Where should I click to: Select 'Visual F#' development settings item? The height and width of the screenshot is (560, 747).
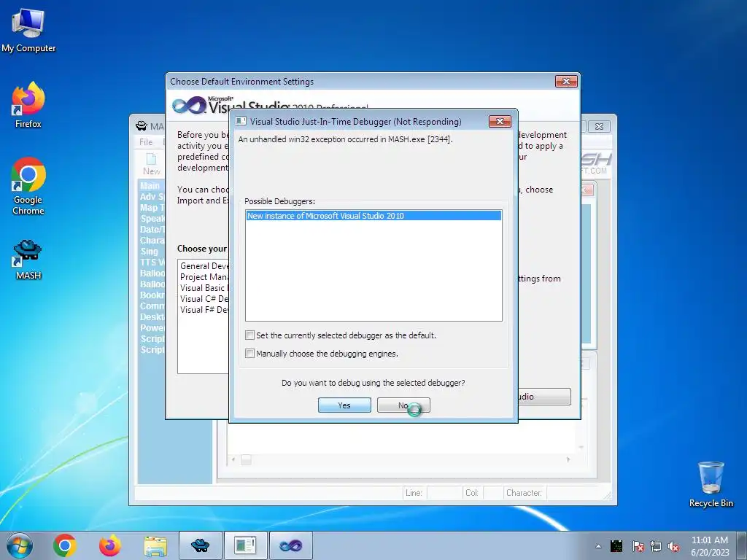[x=204, y=309]
